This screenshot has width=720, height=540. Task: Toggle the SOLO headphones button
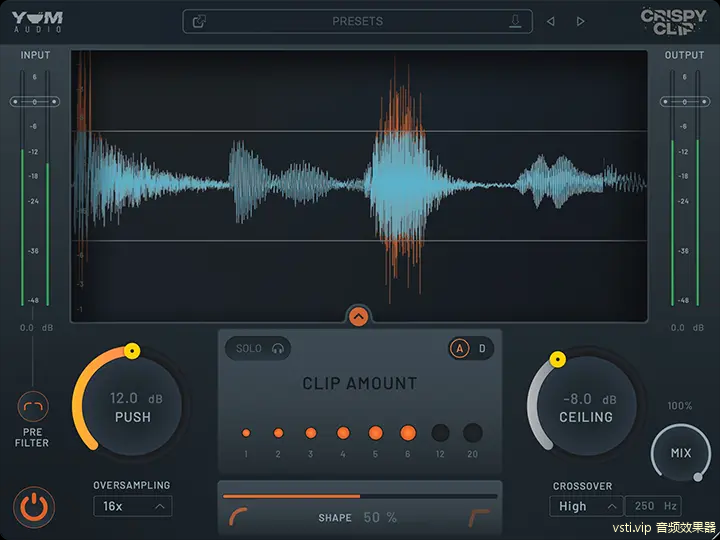pos(258,349)
